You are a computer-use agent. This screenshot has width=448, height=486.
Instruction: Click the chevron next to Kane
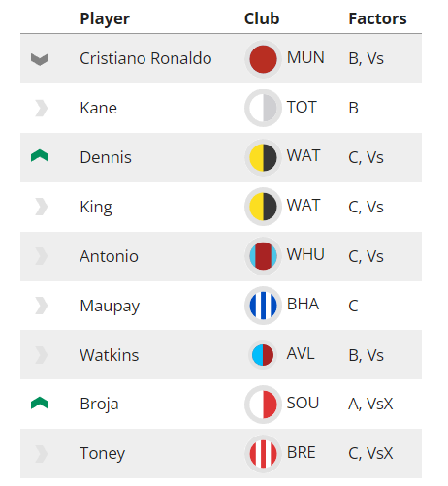tap(41, 108)
